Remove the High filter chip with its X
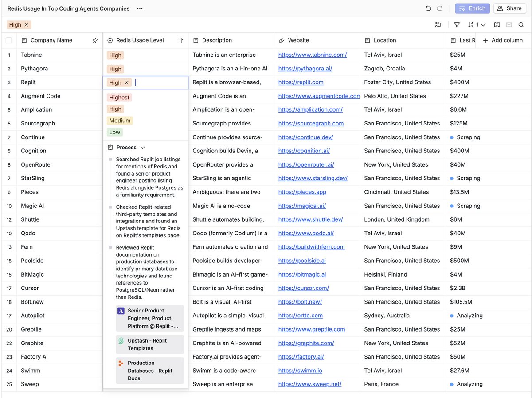The height and width of the screenshot is (398, 532). (27, 25)
